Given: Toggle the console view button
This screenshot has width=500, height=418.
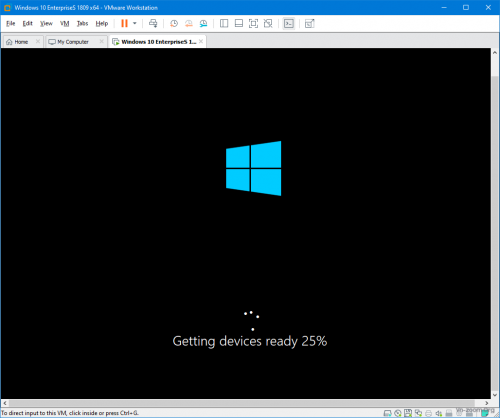Looking at the screenshot, I should click(289, 23).
